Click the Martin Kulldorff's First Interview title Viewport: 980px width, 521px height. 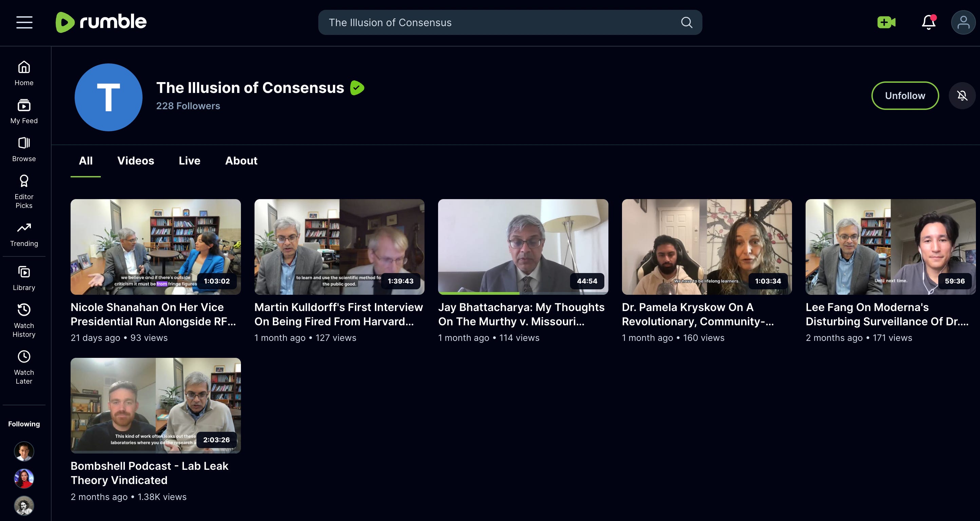pyautogui.click(x=339, y=314)
